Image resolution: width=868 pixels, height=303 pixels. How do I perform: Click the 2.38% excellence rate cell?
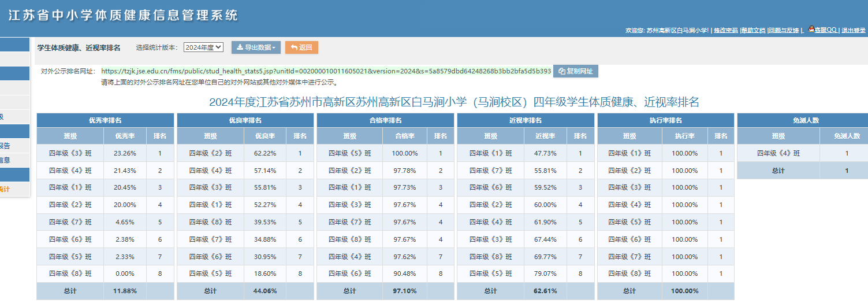click(x=125, y=239)
